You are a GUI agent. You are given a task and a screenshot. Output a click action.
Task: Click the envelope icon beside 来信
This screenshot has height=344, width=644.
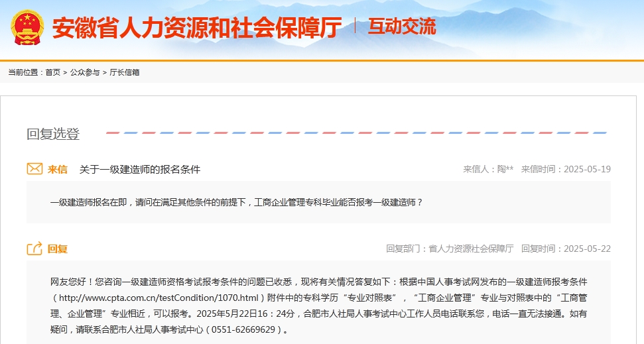34,169
